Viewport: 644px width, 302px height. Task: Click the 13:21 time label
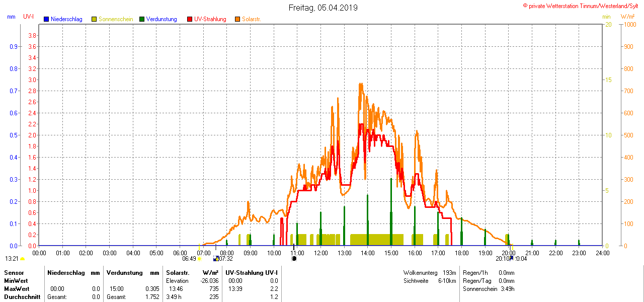(x=12, y=259)
